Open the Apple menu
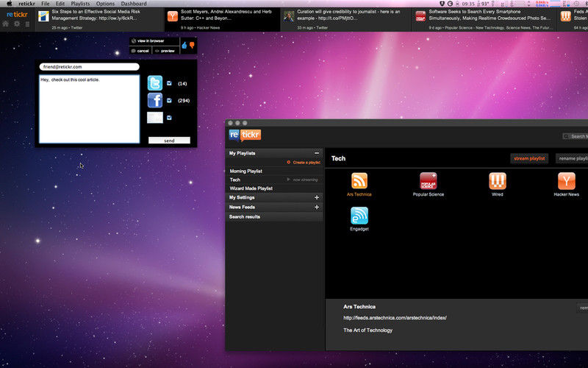Image resolution: width=588 pixels, height=368 pixels. pos(10,4)
